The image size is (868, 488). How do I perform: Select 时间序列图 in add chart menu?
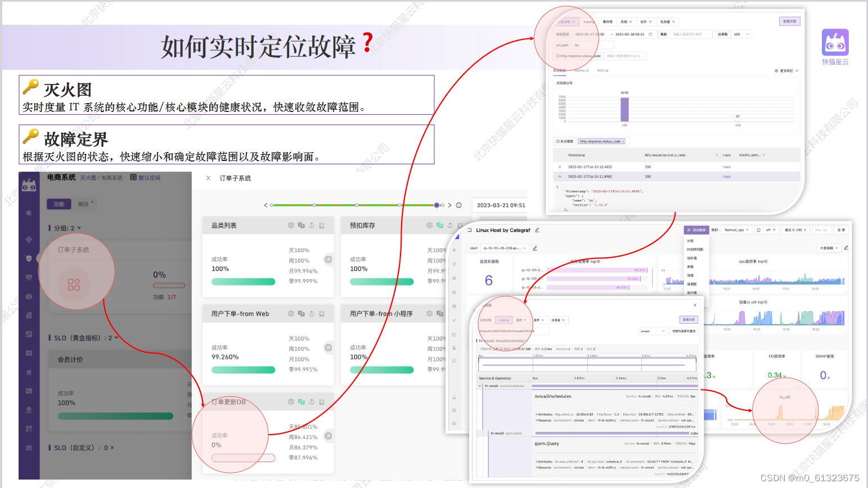click(695, 249)
